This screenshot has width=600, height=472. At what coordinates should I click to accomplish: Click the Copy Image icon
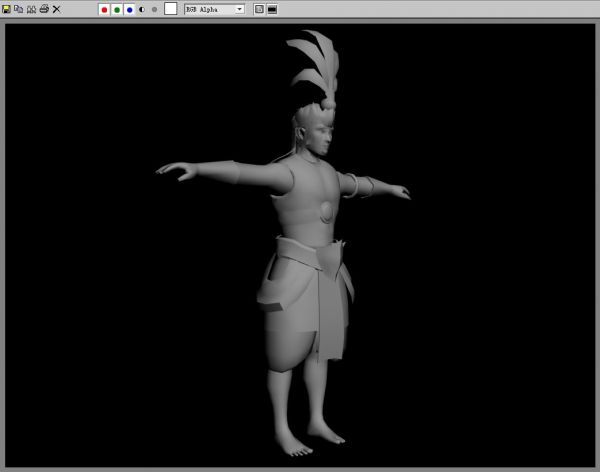coord(19,8)
